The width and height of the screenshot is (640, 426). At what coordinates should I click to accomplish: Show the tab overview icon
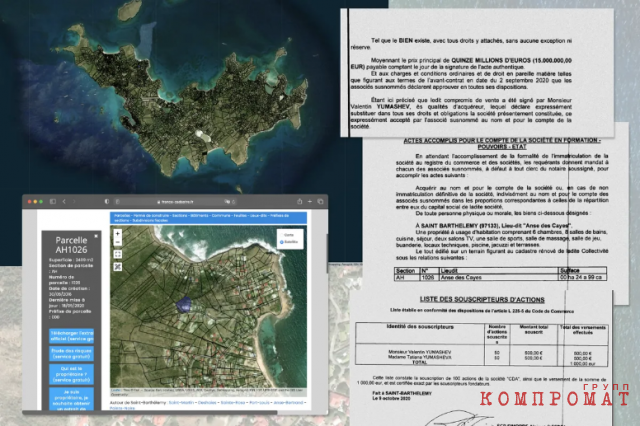click(320, 202)
